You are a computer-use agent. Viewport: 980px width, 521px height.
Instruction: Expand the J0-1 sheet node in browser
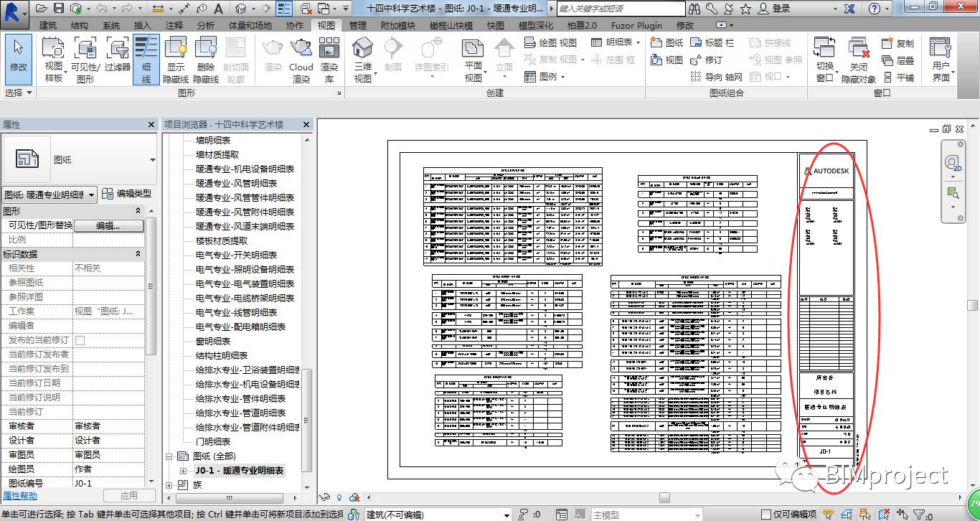coord(184,471)
